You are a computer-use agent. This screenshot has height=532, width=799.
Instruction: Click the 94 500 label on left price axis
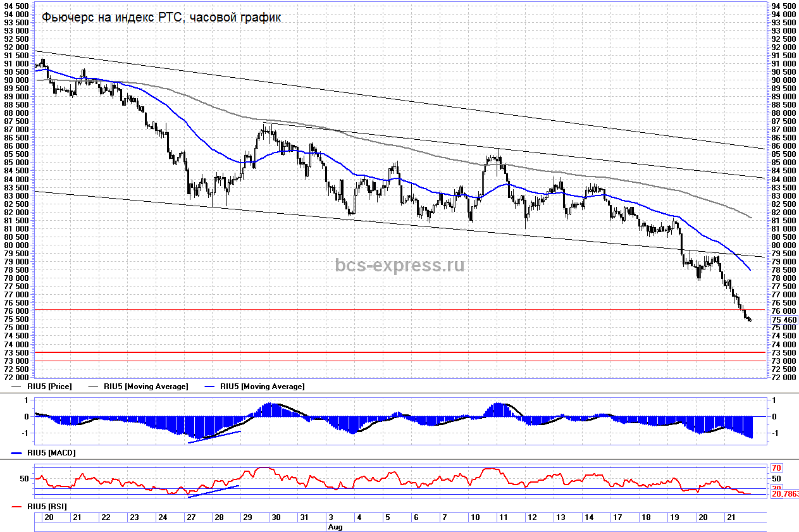(x=16, y=6)
